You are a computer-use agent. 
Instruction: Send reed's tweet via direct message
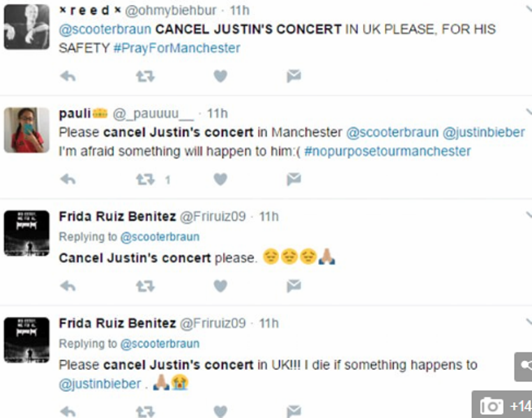[x=294, y=77]
